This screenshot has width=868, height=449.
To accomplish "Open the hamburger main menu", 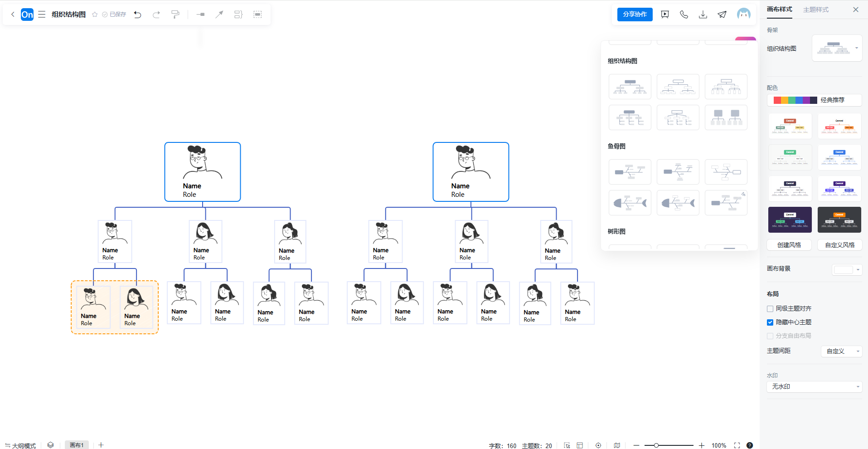I will tap(42, 15).
